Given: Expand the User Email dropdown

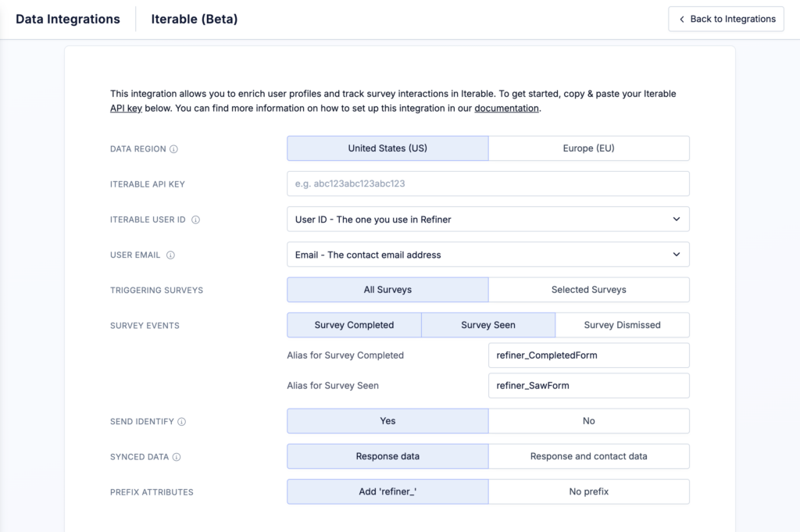Looking at the screenshot, I should pos(487,255).
